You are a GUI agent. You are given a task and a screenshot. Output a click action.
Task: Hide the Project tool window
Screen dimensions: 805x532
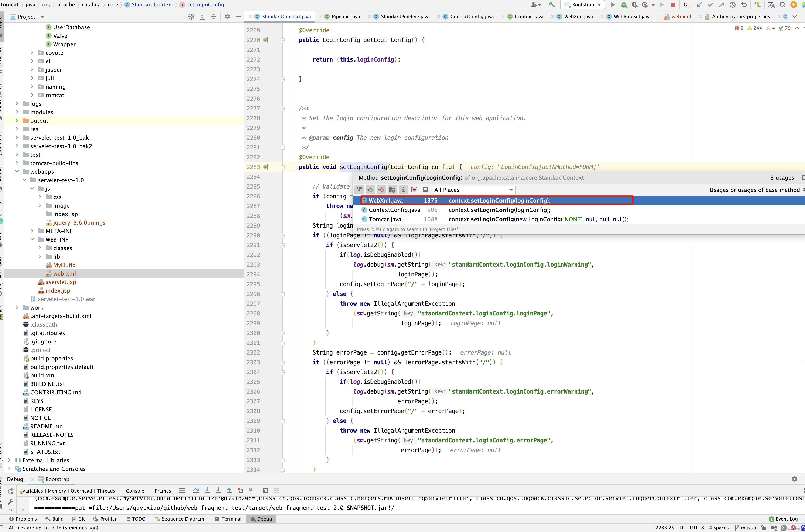(239, 17)
